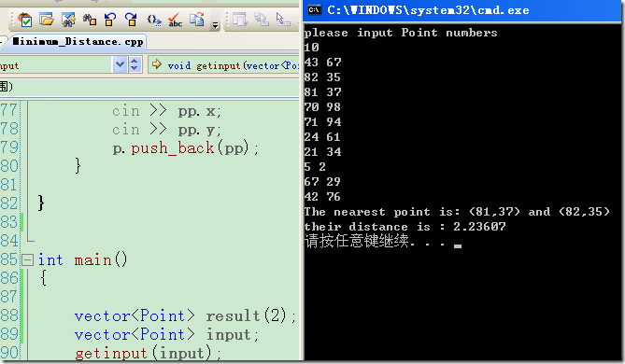Screen dimensions: 625x364
Task: Switch to the Minimum_Distance.cpp tab
Action: coord(78,41)
